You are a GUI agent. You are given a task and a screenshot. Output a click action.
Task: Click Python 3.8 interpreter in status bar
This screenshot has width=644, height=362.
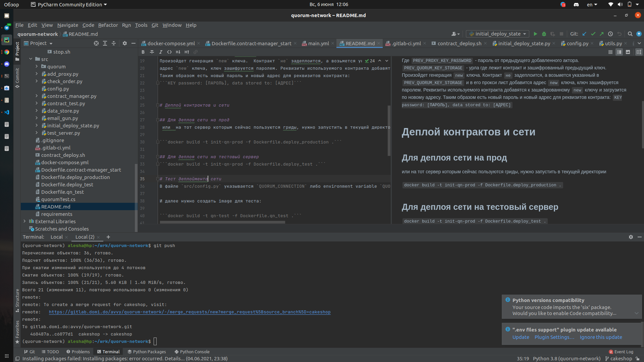click(567, 359)
